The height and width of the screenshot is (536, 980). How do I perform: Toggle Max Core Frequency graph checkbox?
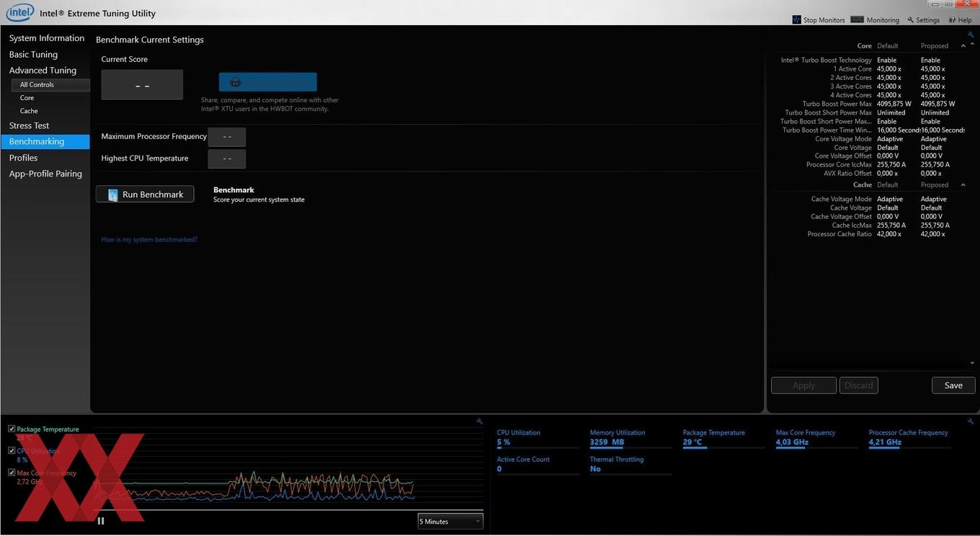(x=12, y=473)
